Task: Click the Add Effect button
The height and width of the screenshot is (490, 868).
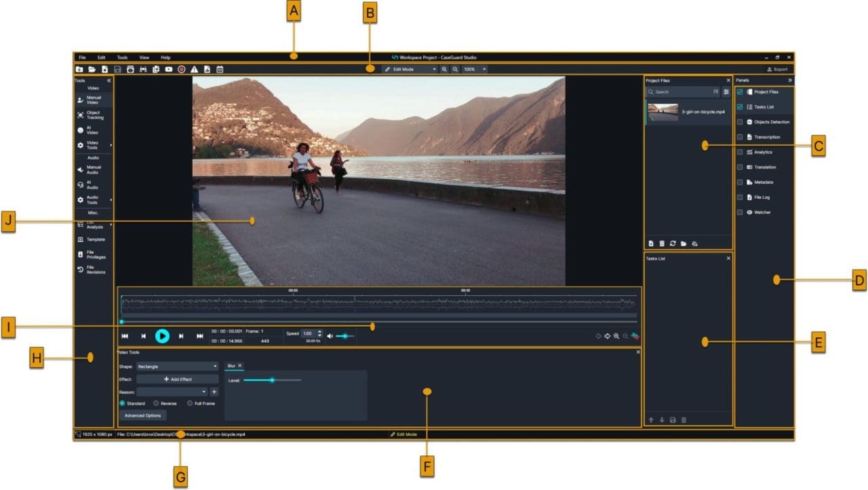Action: 177,379
